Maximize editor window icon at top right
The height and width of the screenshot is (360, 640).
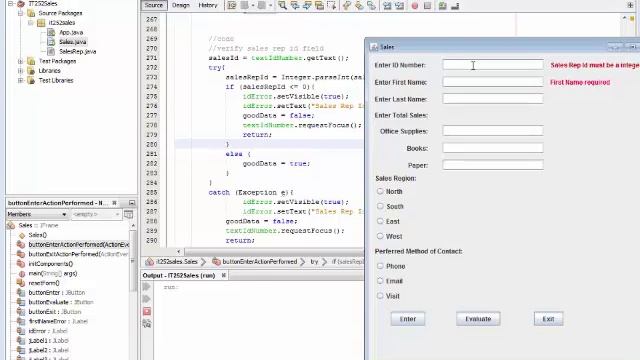pos(630,5)
